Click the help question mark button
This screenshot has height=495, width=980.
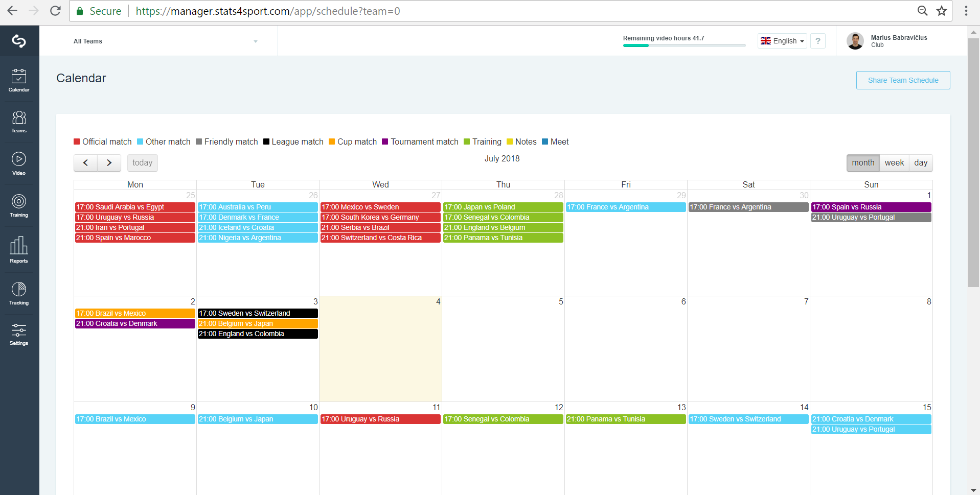pos(818,41)
